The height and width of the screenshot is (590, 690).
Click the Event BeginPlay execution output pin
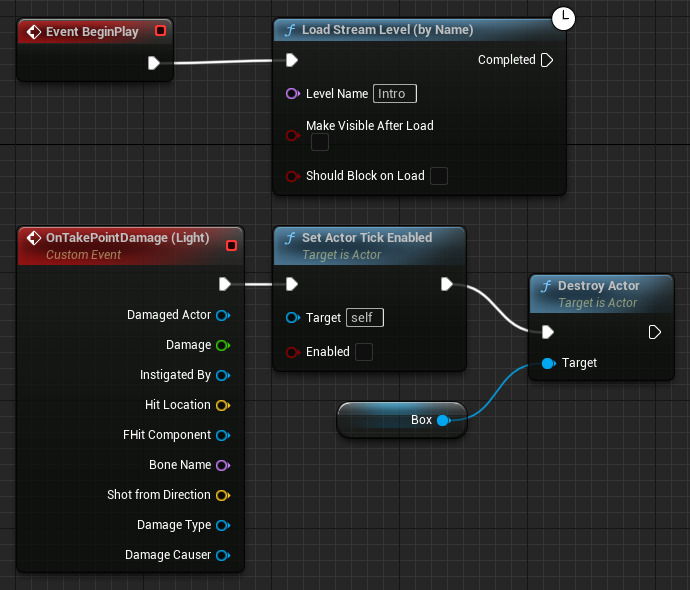point(154,63)
